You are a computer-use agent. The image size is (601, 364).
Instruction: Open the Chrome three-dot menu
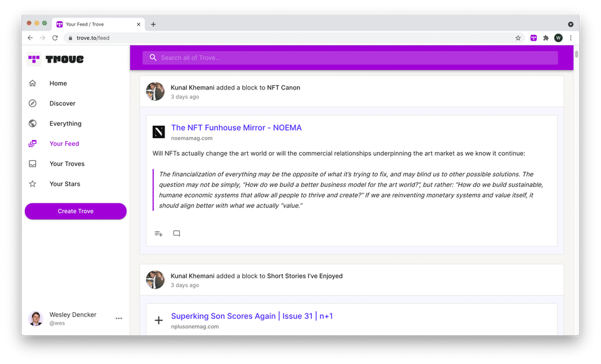571,38
